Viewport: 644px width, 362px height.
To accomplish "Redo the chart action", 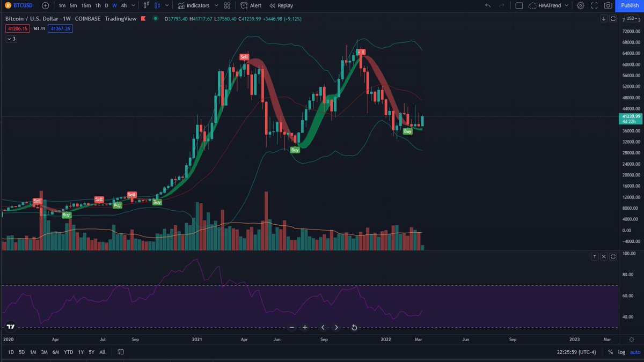I will (501, 5).
